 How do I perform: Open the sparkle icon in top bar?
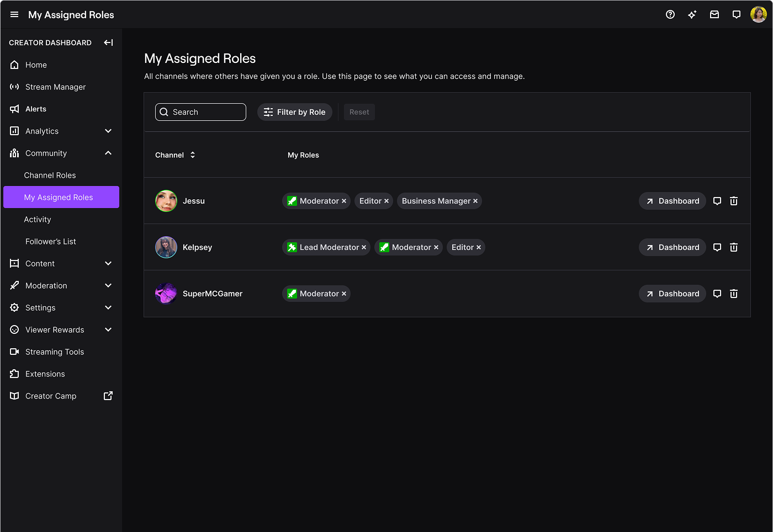(692, 15)
